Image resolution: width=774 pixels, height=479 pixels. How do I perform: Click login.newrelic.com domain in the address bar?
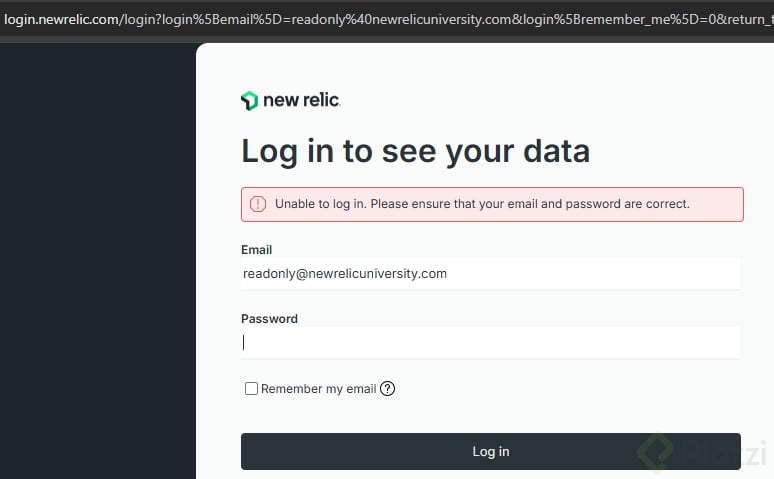coord(62,20)
